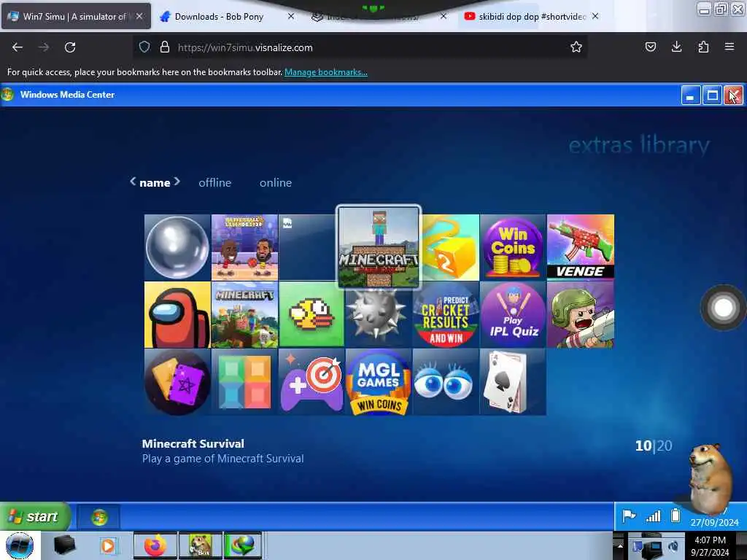Maximize the Windows Media Center window

(712, 96)
